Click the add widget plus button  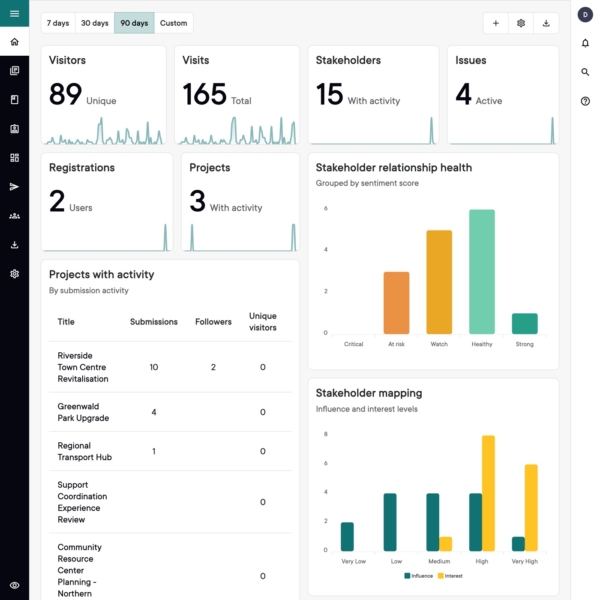496,23
